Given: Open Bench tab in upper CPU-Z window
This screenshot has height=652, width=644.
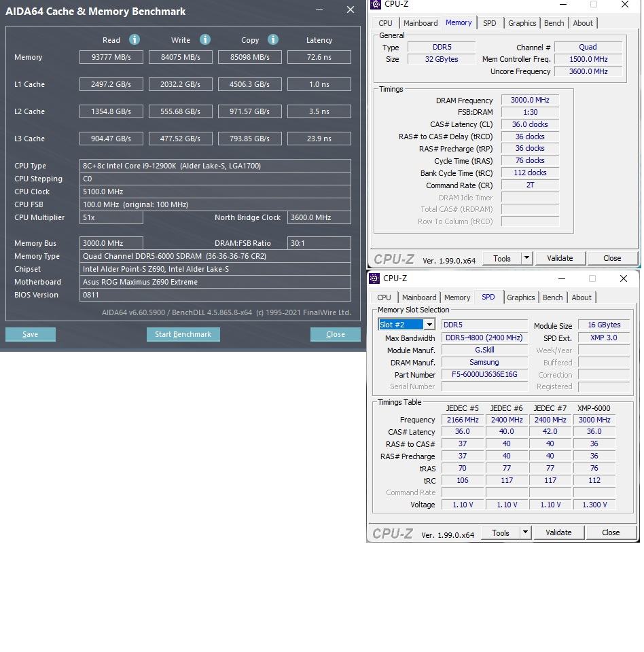Looking at the screenshot, I should click(x=554, y=23).
